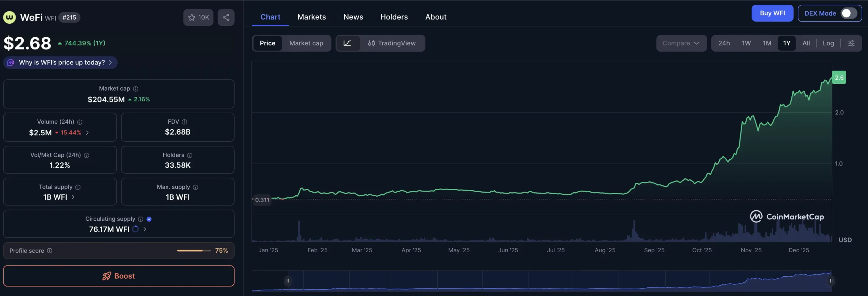Expand Circulating supply details chevron
The image size is (868, 296).
click(x=145, y=230)
